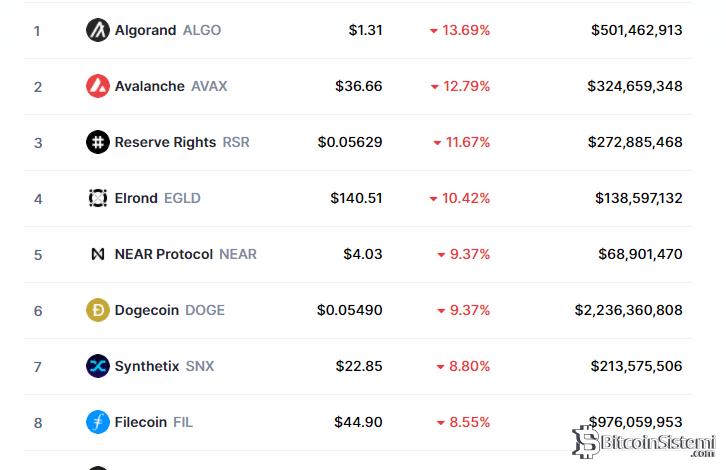
Task: Click the NEAR Protocol logo icon
Action: pyautogui.click(x=97, y=254)
